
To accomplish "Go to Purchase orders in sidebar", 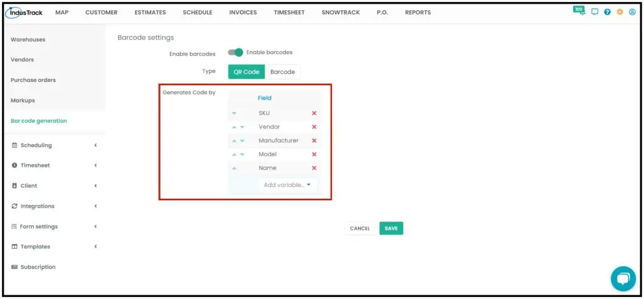I will 33,80.
